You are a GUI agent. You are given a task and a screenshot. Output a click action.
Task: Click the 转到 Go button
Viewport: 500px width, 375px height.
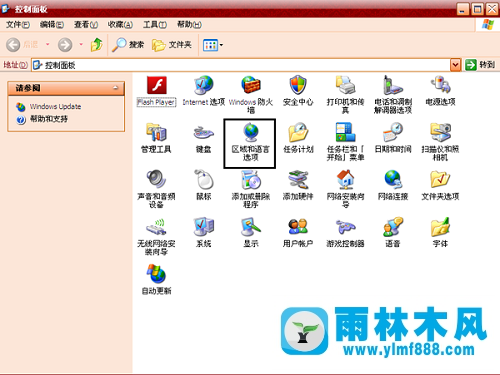[480, 65]
